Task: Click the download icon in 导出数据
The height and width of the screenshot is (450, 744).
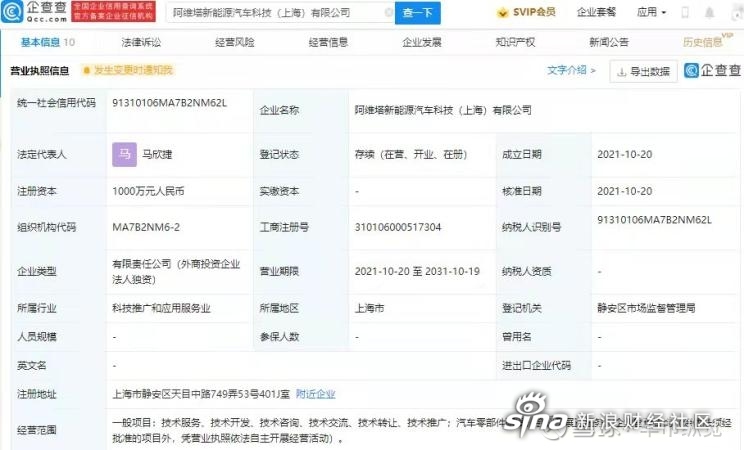Action: [x=621, y=72]
